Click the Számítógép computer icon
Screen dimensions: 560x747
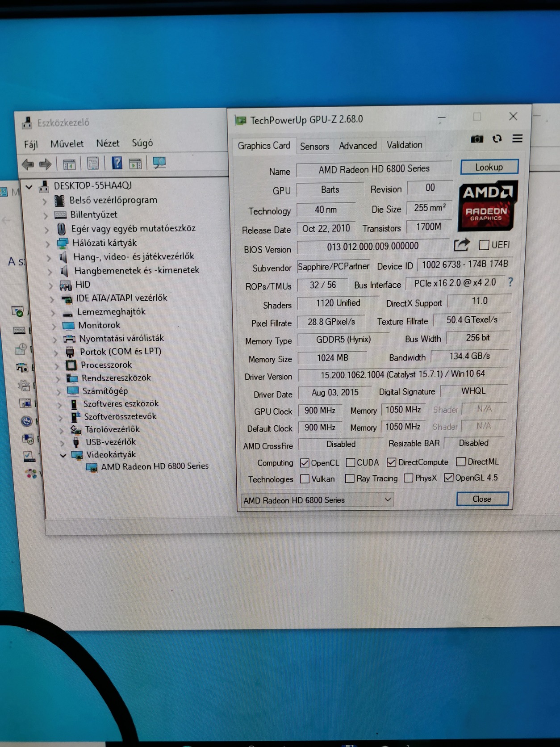[x=72, y=391]
